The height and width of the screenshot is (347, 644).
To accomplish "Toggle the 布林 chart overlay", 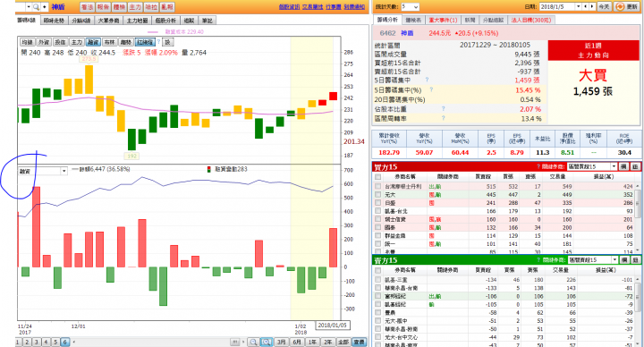I will pos(110,42).
